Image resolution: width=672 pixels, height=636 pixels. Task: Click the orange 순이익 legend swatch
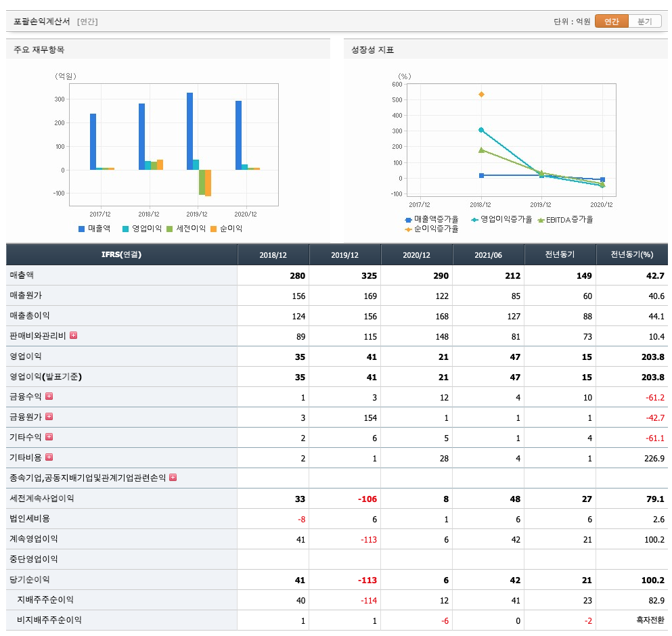[213, 229]
